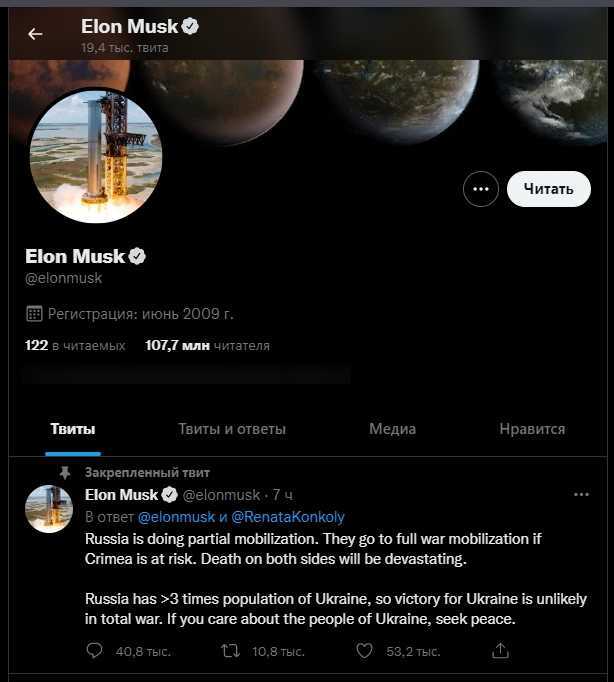Go back using the left arrow

pos(35,34)
